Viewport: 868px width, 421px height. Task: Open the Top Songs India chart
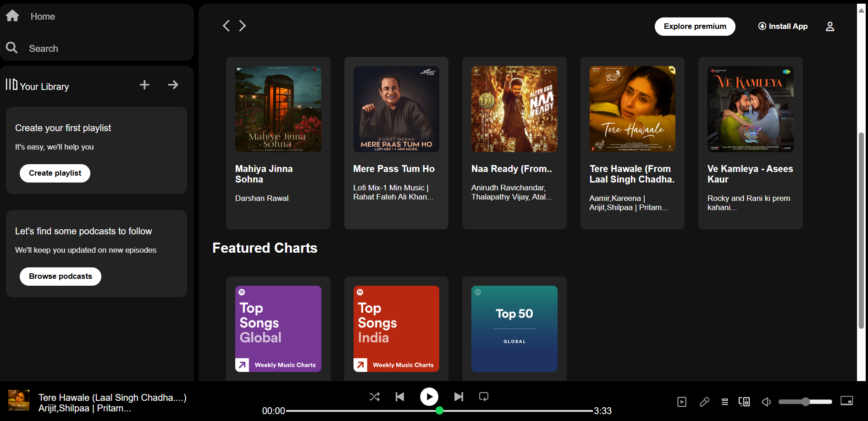(396, 329)
